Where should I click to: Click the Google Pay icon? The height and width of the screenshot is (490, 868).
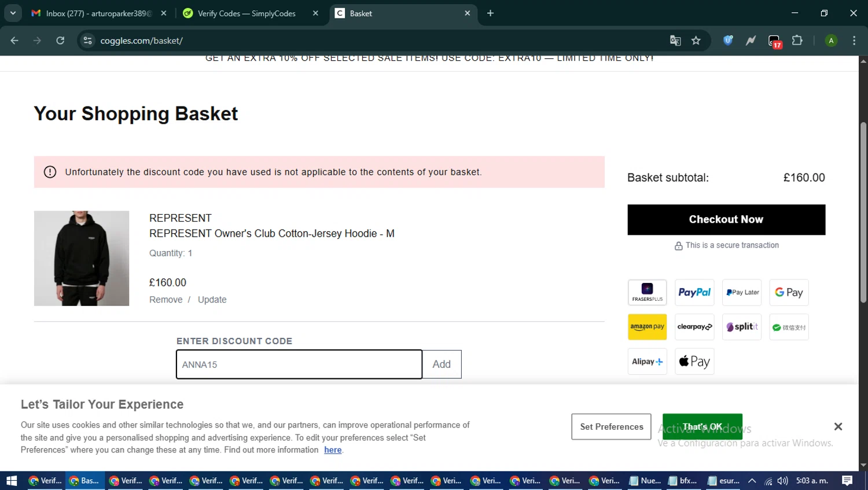[789, 292]
